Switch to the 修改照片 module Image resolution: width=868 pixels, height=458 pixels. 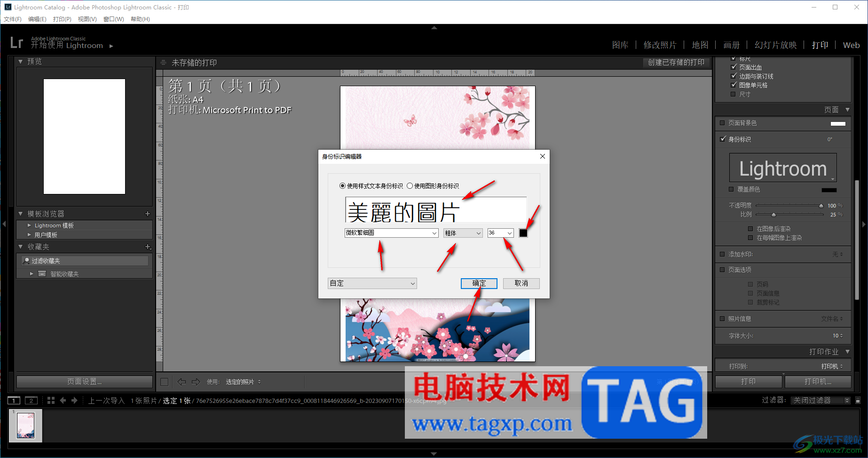tap(660, 45)
